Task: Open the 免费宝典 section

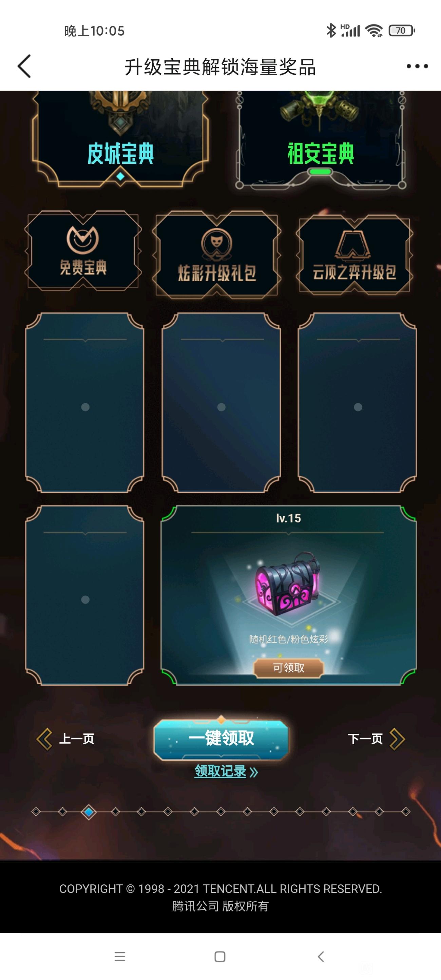Action: [x=83, y=250]
